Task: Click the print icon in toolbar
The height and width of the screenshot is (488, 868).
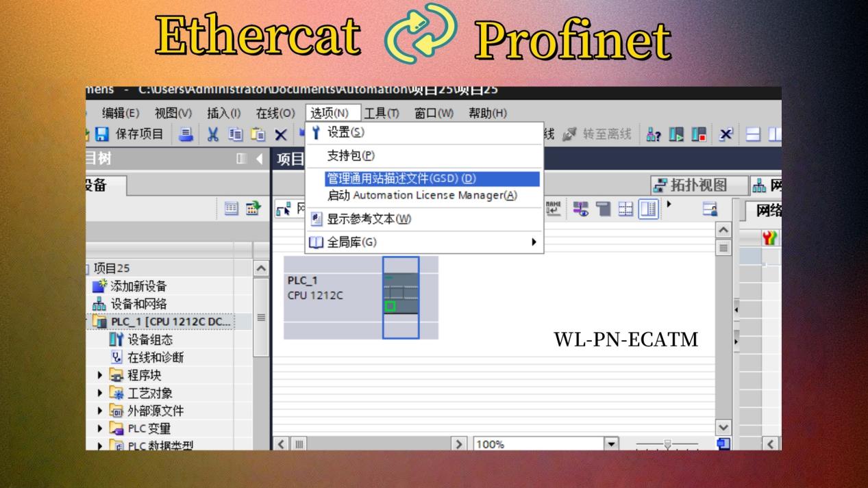Action: (186, 134)
